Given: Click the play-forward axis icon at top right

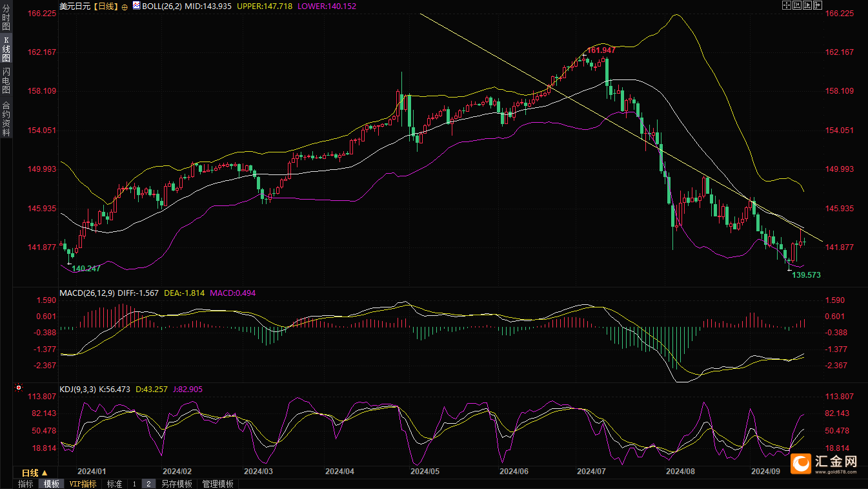Looking at the screenshot, I should pyautogui.click(x=807, y=5).
